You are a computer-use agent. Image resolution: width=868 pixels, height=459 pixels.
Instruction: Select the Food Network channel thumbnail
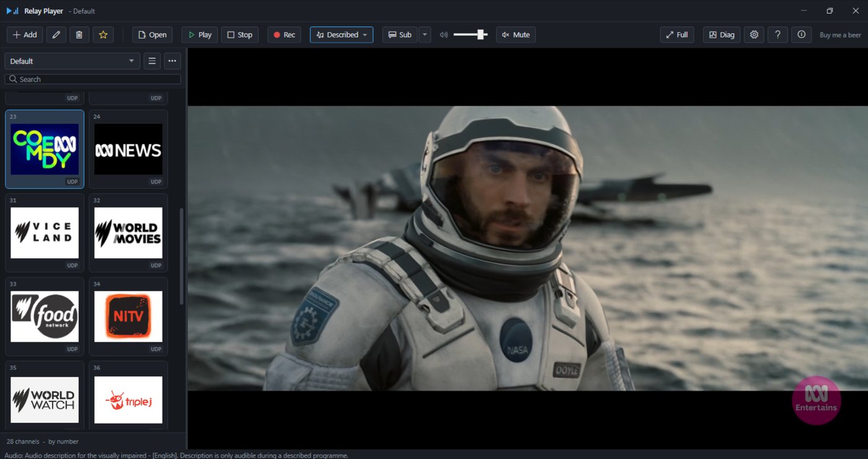tap(45, 316)
